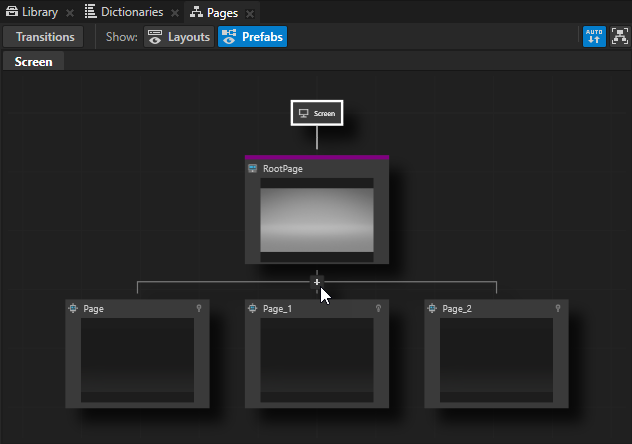The image size is (632, 444).
Task: Click the pin icon on Page
Action: pyautogui.click(x=199, y=309)
